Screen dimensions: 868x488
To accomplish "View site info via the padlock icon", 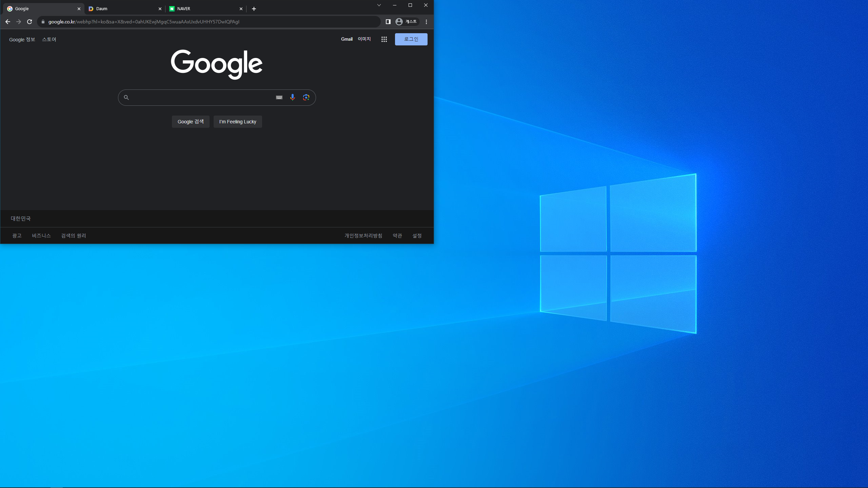I will tap(43, 22).
